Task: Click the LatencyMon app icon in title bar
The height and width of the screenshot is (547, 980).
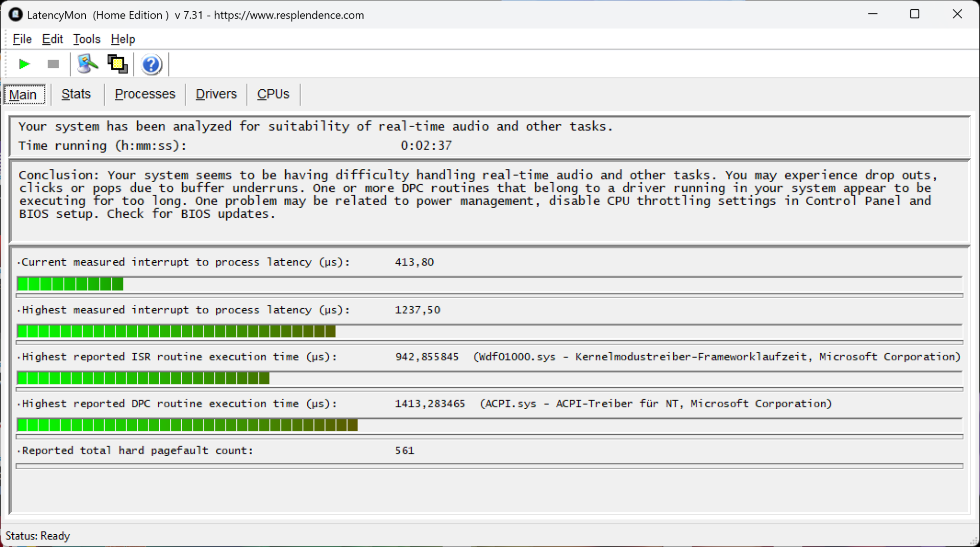Action: (15, 15)
